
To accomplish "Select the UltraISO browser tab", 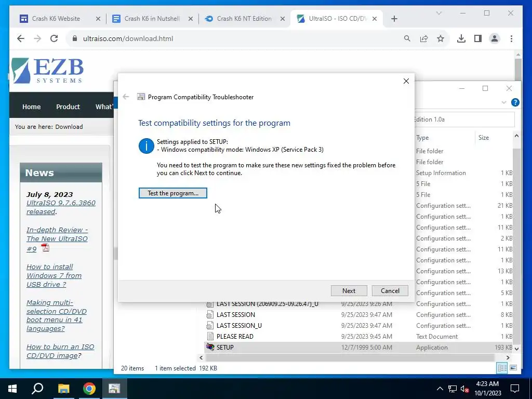I will pyautogui.click(x=332, y=19).
